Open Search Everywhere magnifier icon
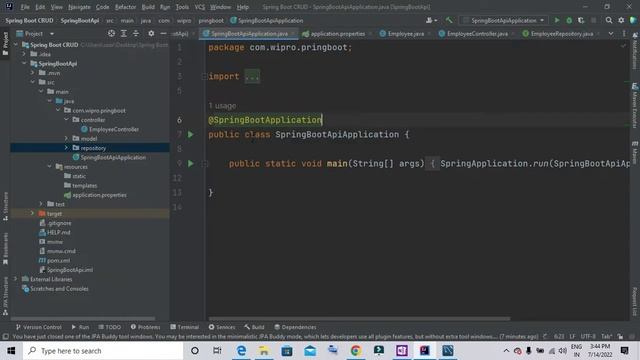The width and height of the screenshot is (640, 360). click(609, 20)
